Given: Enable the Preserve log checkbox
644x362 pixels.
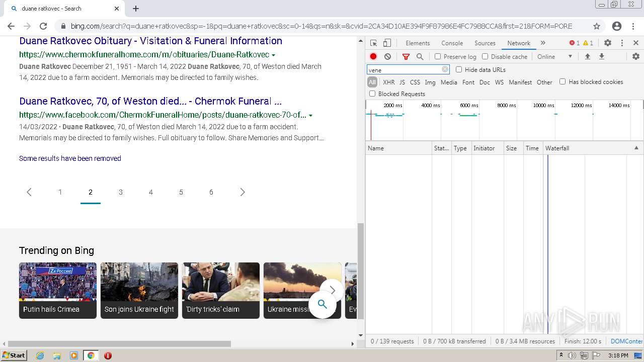Looking at the screenshot, I should click(438, 57).
